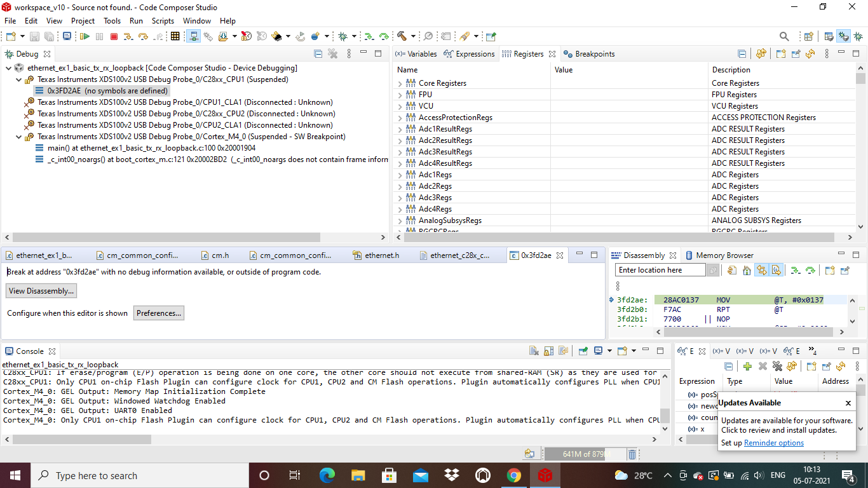Toggle the CCS Debug perspective button
Screen dimensions: 868x488
(x=844, y=37)
